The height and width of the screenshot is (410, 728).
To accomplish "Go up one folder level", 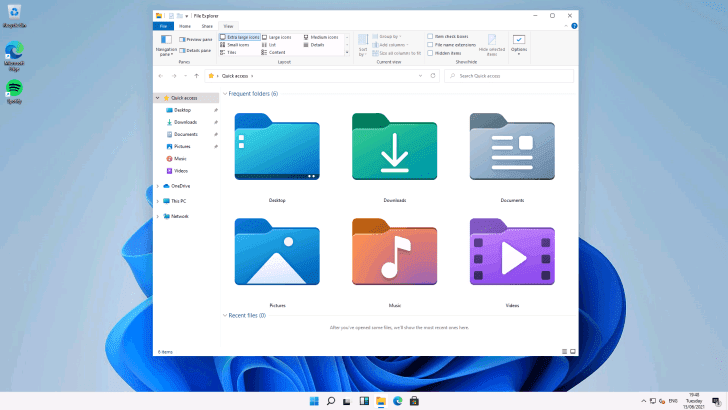I will pos(196,76).
